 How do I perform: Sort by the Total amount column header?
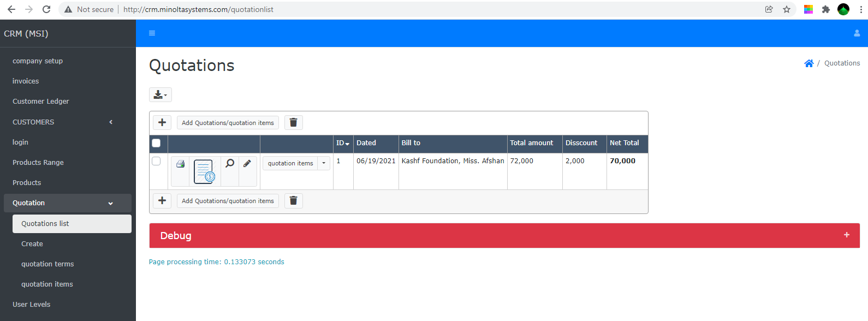532,143
